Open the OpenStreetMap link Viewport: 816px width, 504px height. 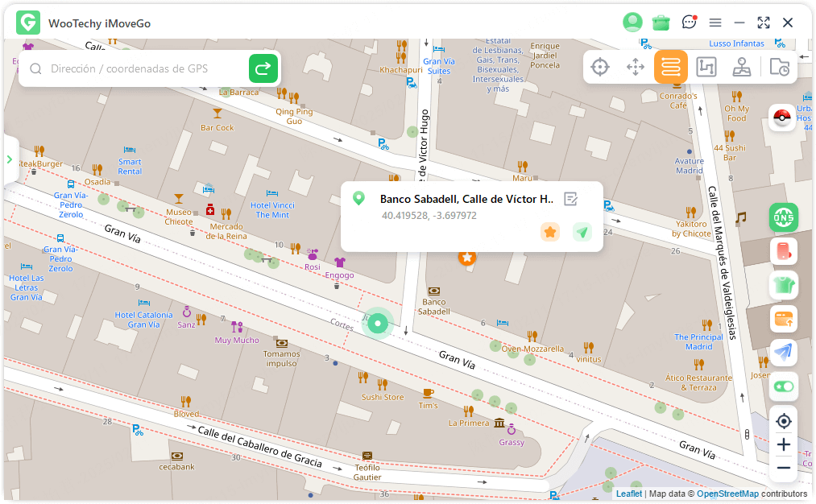click(727, 494)
